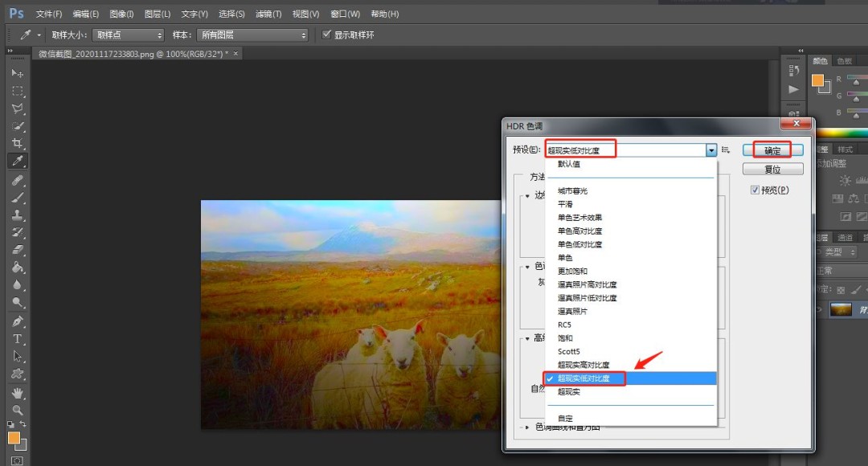Select the Paint Bucket tool
Image resolution: width=868 pixels, height=466 pixels.
pyautogui.click(x=17, y=268)
